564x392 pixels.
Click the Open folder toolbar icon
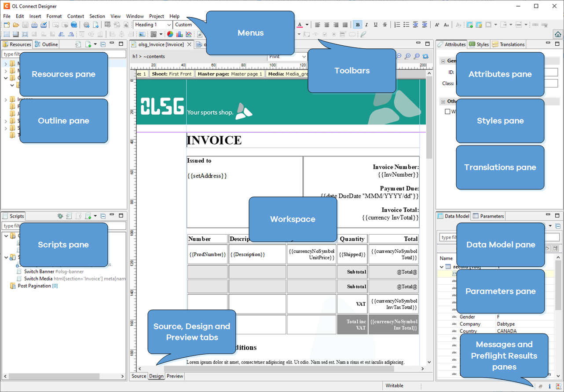coord(16,25)
